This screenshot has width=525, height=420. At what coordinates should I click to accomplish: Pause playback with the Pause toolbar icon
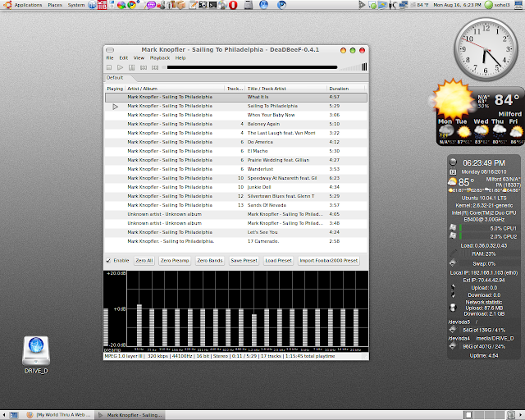132,67
